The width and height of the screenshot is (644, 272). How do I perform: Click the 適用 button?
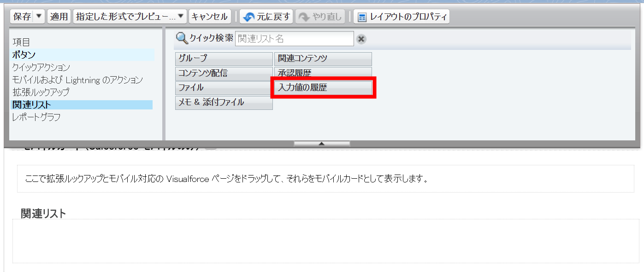click(59, 17)
